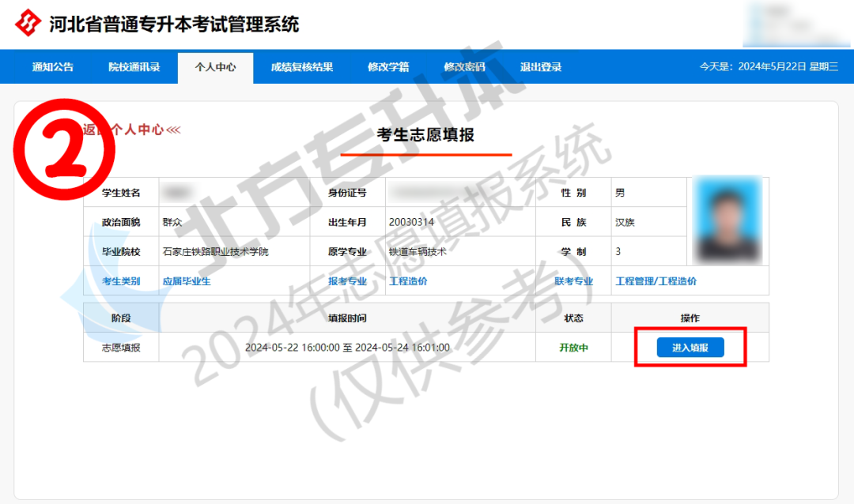This screenshot has height=504, width=854.
Task: Select the 个人中心 tab
Action: tap(215, 67)
